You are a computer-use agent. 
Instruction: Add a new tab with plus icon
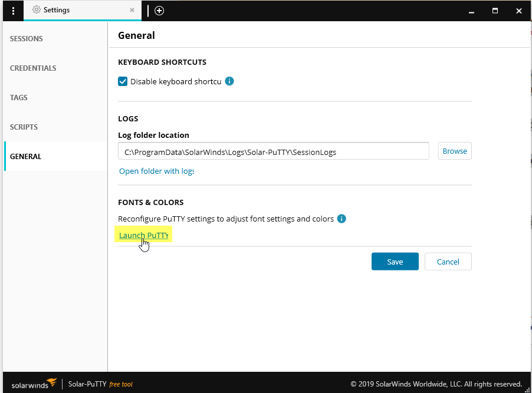pos(159,11)
